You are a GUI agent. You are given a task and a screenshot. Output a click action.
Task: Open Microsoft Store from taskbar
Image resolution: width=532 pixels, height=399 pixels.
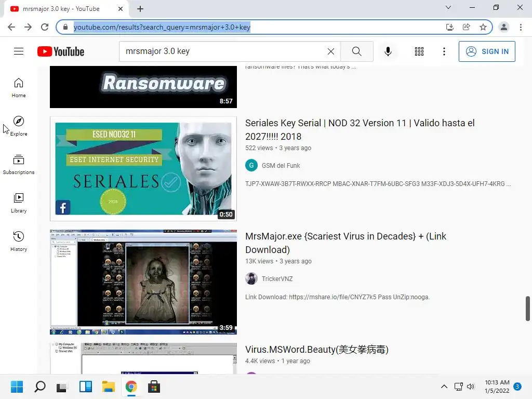(154, 387)
